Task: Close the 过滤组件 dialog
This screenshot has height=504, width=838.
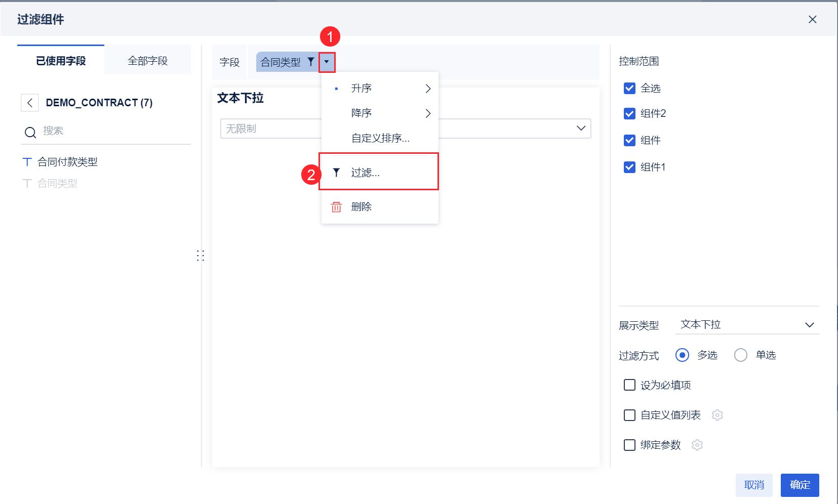Action: tap(812, 19)
